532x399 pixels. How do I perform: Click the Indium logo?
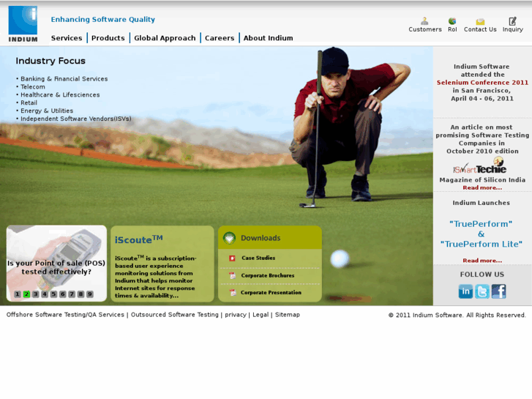click(23, 24)
